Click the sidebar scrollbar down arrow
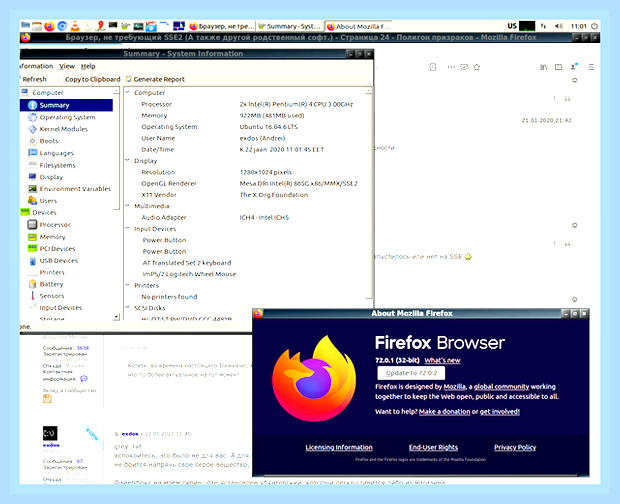The height and width of the screenshot is (504, 620). 116,317
